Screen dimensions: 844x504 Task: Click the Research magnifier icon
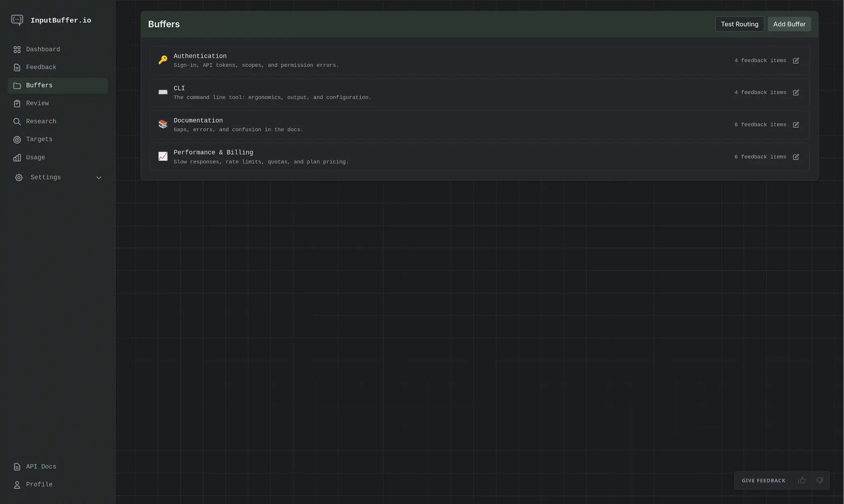click(17, 121)
